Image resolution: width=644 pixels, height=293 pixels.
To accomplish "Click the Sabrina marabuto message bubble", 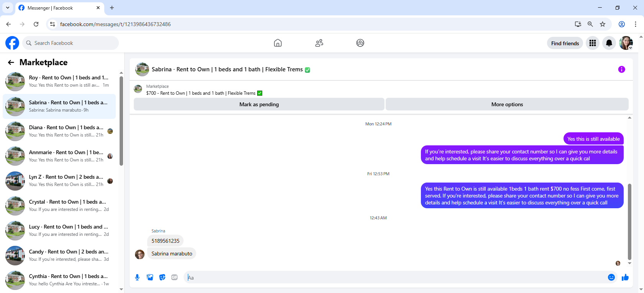I will pos(172,253).
